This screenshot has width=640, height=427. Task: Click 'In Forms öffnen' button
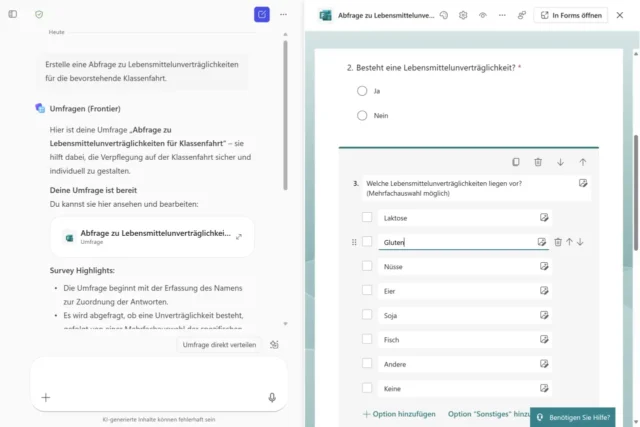[571, 15]
